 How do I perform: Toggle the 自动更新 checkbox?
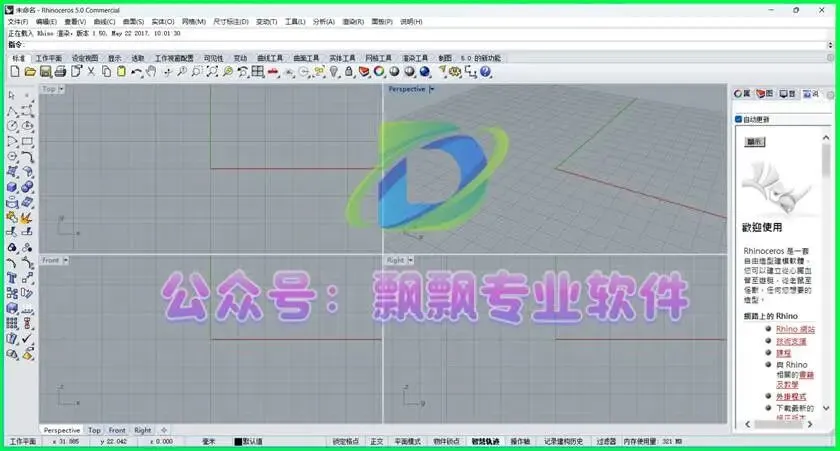pos(738,119)
